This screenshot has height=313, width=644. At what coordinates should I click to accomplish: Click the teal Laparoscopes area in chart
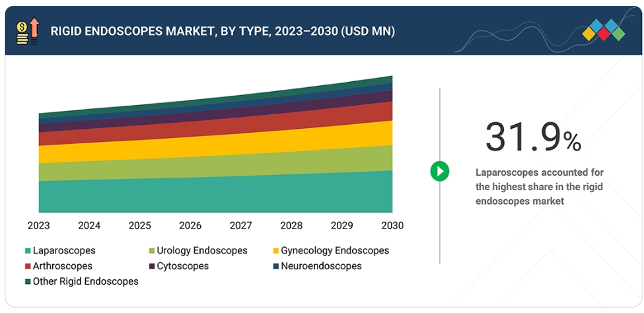coord(211,195)
